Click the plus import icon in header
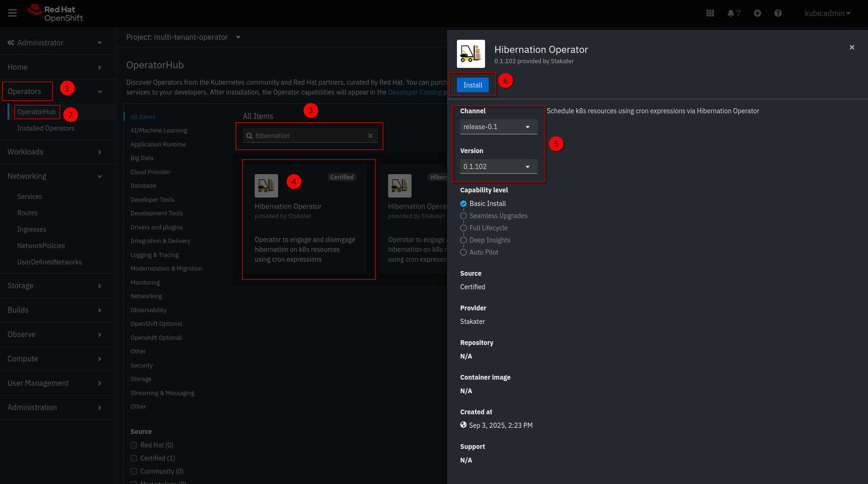This screenshot has width=868, height=484. (x=757, y=13)
